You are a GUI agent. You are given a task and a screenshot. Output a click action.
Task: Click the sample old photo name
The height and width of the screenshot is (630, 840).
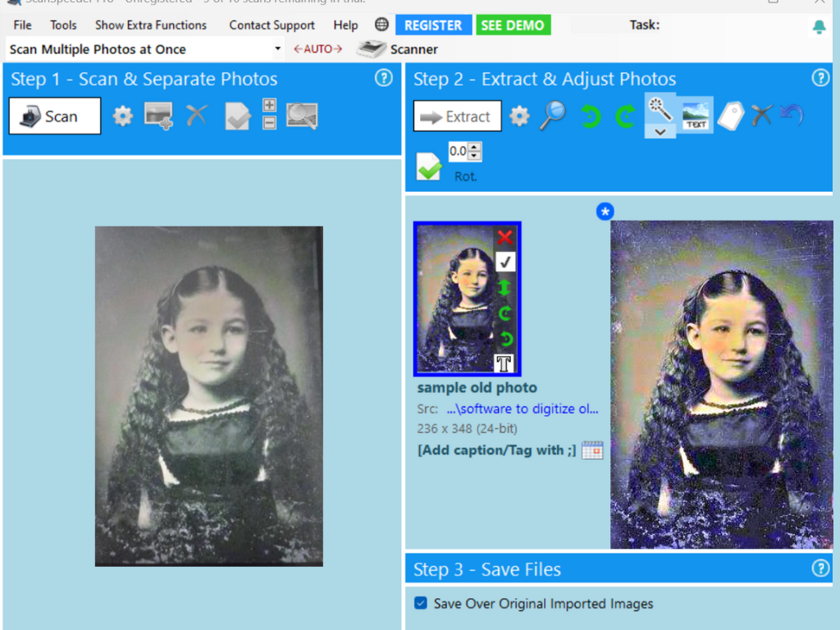pos(477,387)
